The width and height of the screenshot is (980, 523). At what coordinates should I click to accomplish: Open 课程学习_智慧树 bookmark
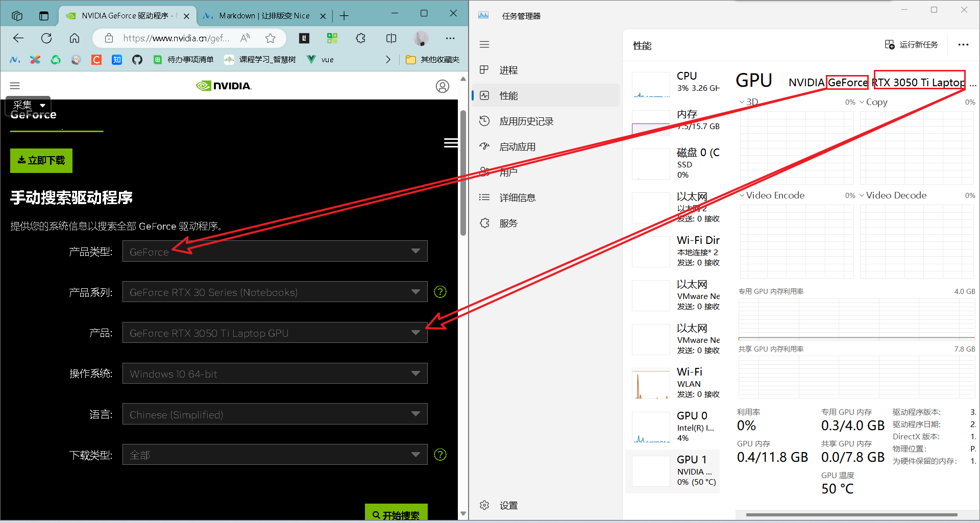coord(260,60)
